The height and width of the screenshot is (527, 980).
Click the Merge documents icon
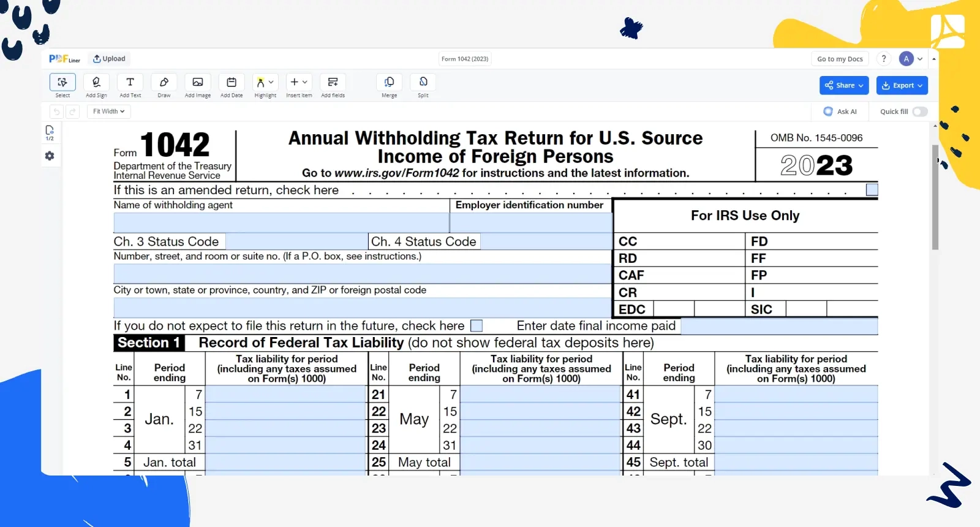[x=389, y=82]
